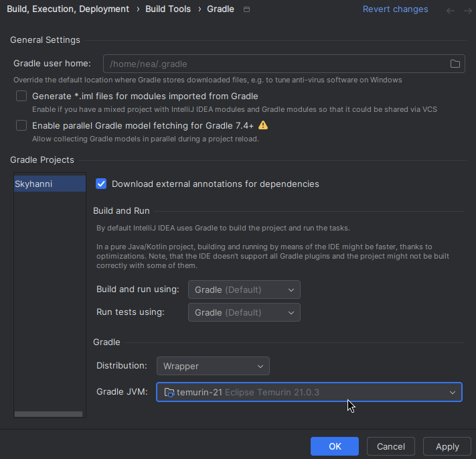The image size is (476, 459).
Task: Enable Generate *.iml files checkbox
Action: coord(21,96)
